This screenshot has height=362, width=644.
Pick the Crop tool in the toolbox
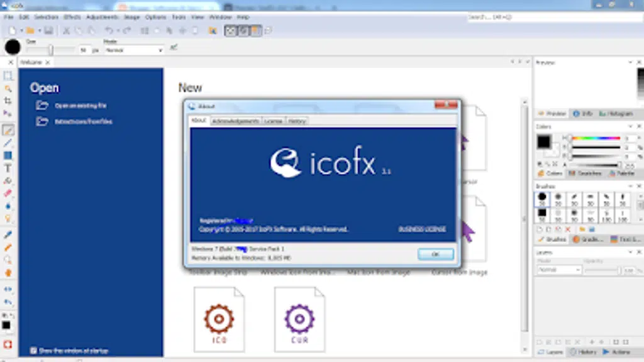coord(8,101)
